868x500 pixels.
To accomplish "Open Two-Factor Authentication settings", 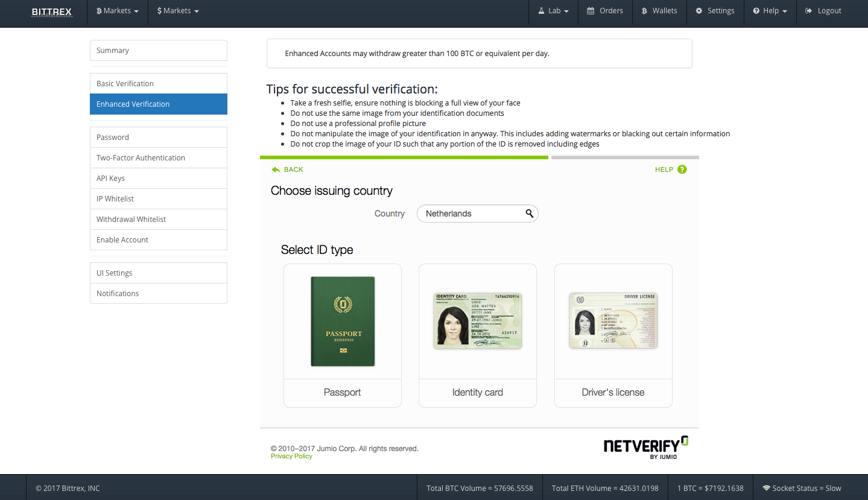I will pyautogui.click(x=159, y=157).
